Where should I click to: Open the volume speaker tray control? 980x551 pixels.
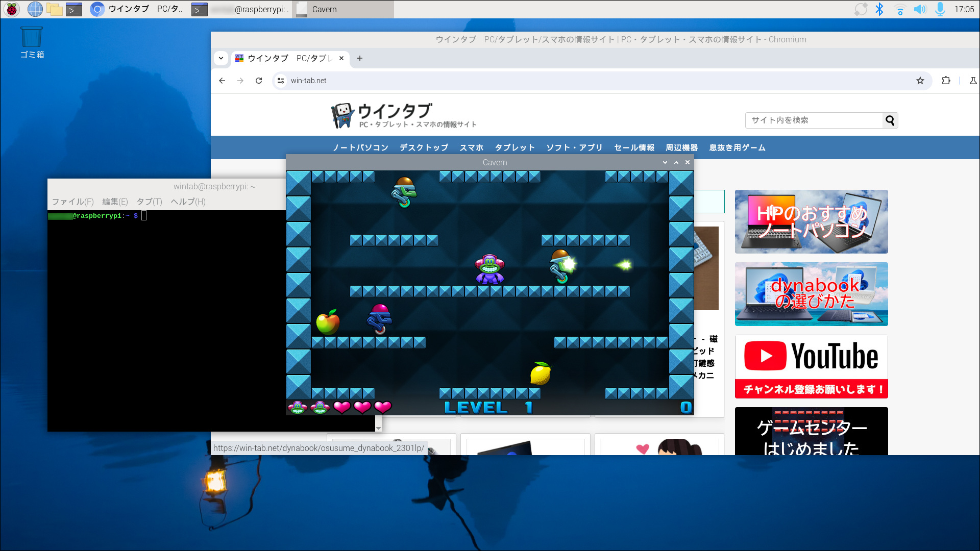(x=920, y=9)
